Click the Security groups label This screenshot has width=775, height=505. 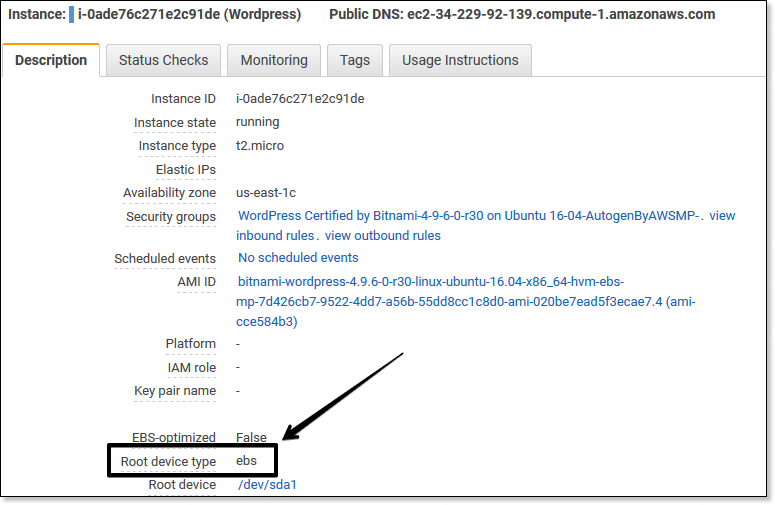coord(171,216)
